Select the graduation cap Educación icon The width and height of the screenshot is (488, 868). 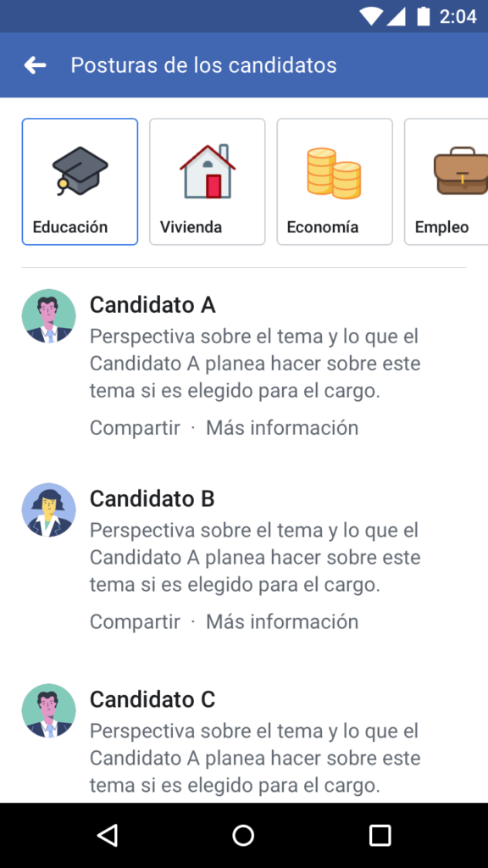80,170
